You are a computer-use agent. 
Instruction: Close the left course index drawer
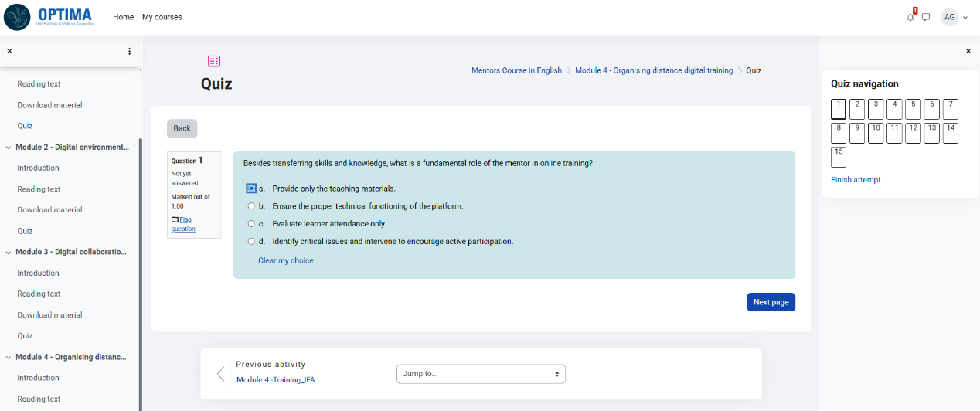coord(9,51)
